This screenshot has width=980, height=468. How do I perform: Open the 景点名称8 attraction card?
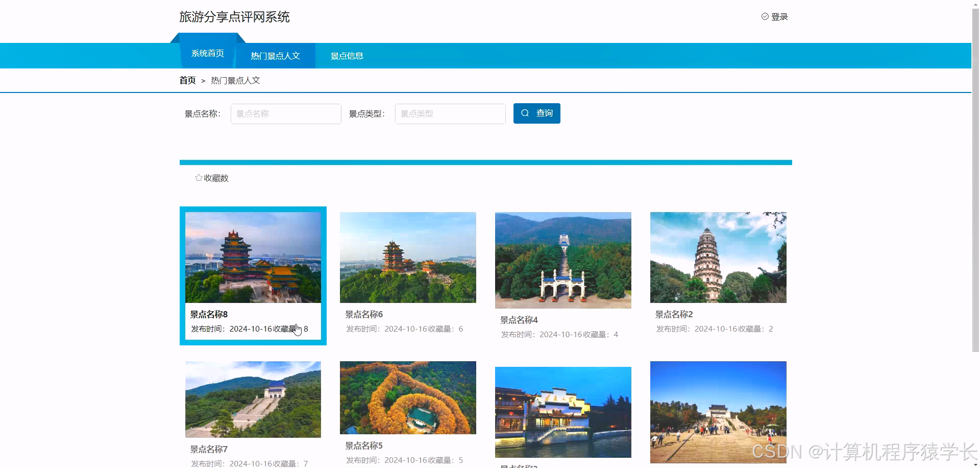(253, 257)
